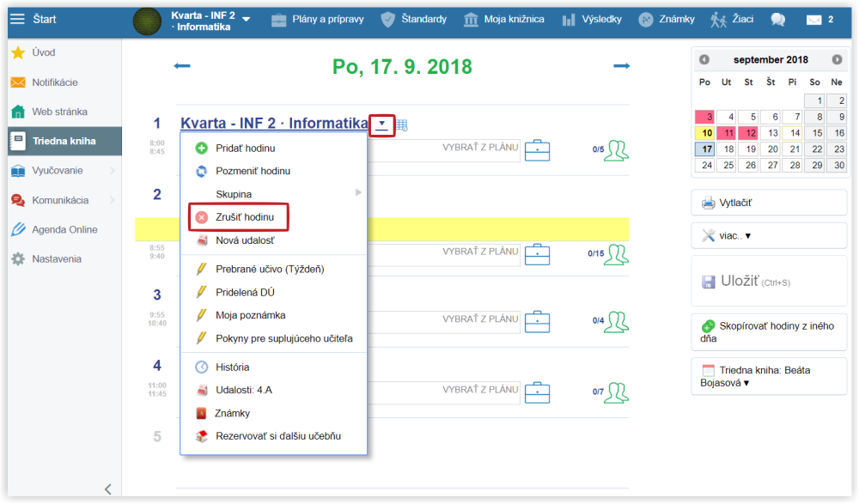Go to previous month in calendar

(x=704, y=60)
